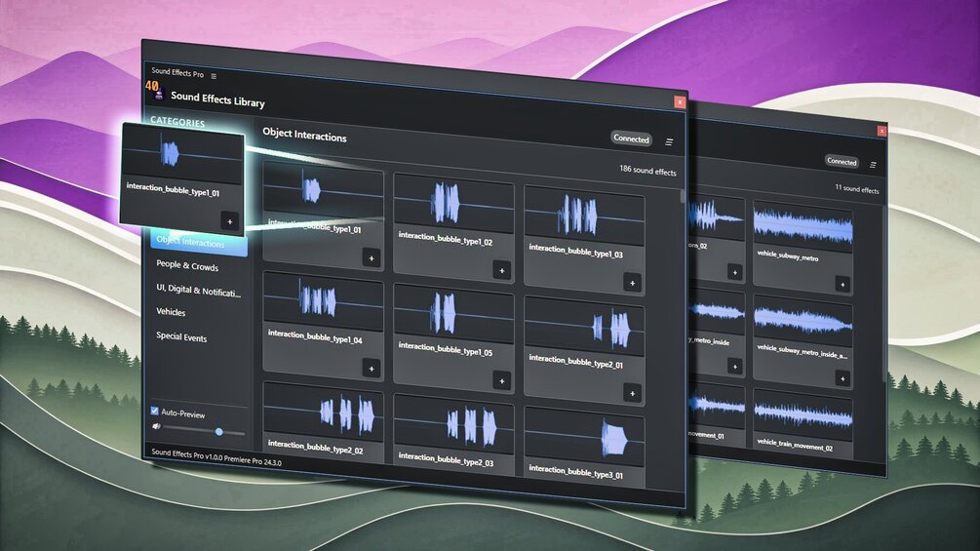The height and width of the screenshot is (551, 980).
Task: Preview vehicle_train_movement_02 waveform in back window
Action: 804,413
